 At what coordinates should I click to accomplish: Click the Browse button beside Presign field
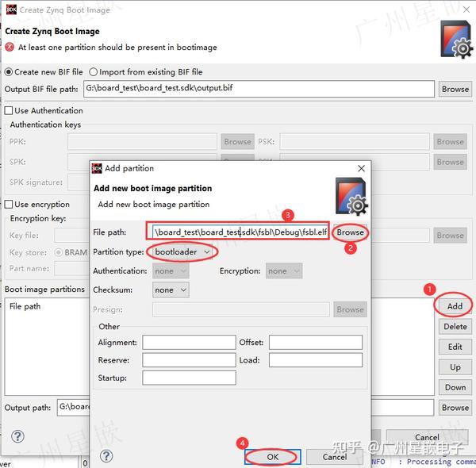(350, 309)
